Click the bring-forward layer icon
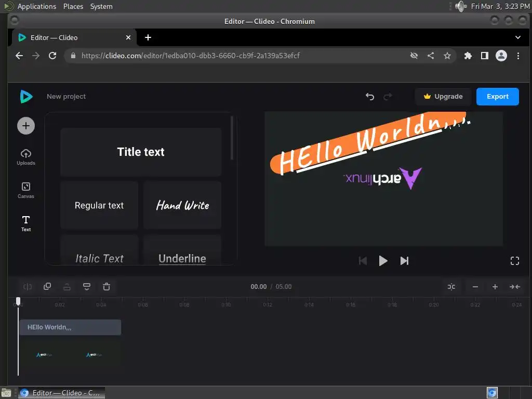This screenshot has height=399, width=532. [67, 287]
